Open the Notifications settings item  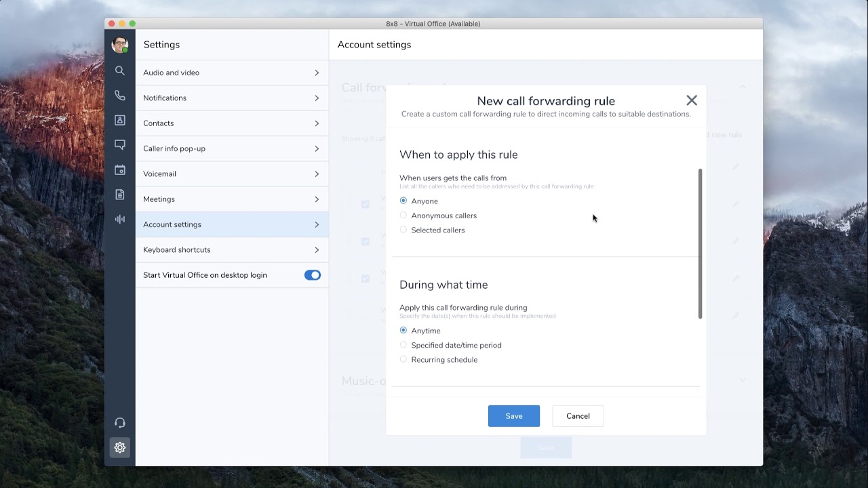(232, 98)
